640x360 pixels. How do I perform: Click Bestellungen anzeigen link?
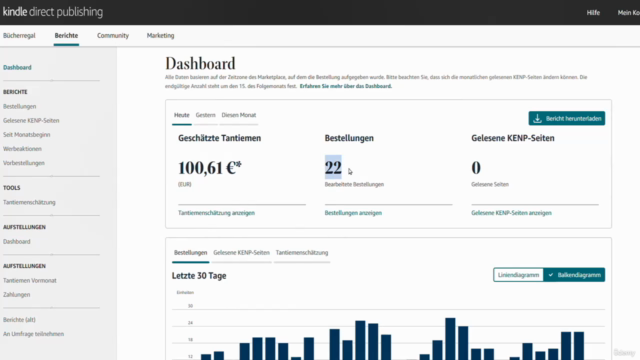[x=353, y=213]
